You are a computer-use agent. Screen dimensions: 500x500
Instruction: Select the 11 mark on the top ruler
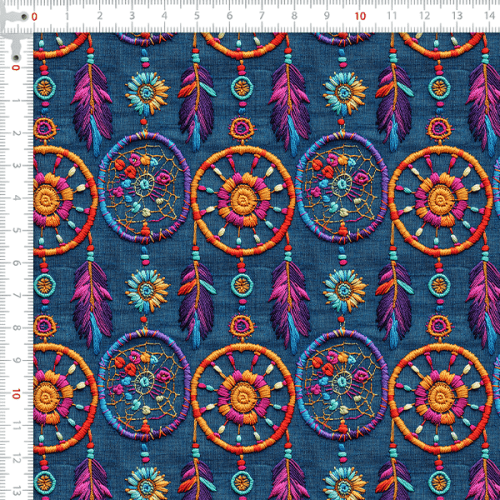392,16
